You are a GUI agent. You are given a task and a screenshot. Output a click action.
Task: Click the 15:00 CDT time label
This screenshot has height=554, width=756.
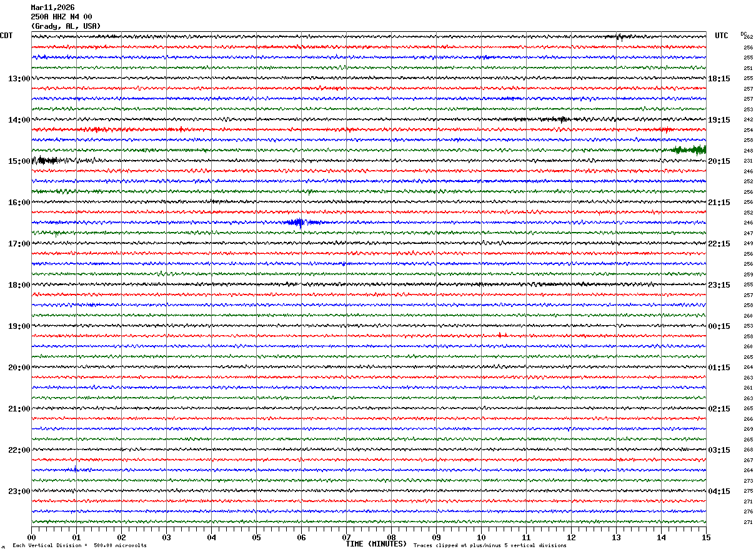[19, 161]
